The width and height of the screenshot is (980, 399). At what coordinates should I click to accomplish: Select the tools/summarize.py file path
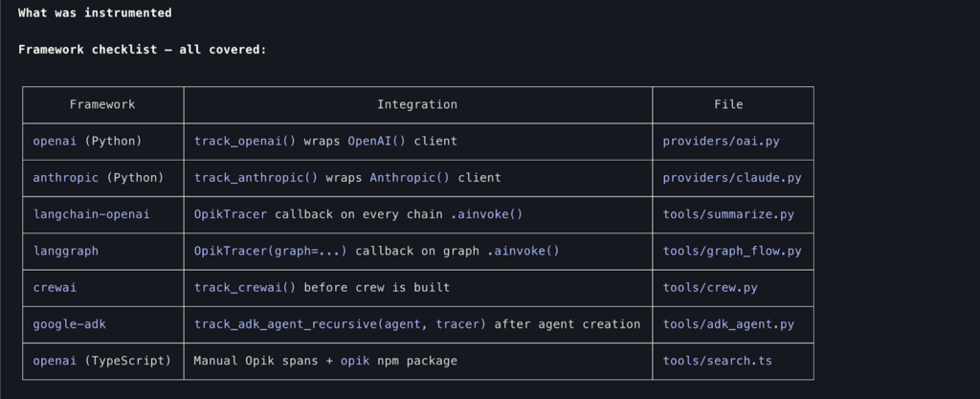728,214
